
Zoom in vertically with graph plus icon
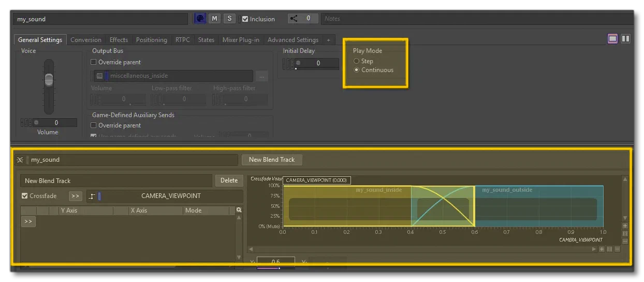[x=625, y=226]
